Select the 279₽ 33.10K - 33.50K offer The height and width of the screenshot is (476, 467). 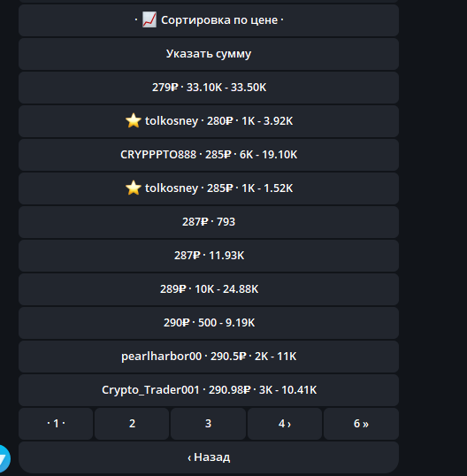coord(209,88)
